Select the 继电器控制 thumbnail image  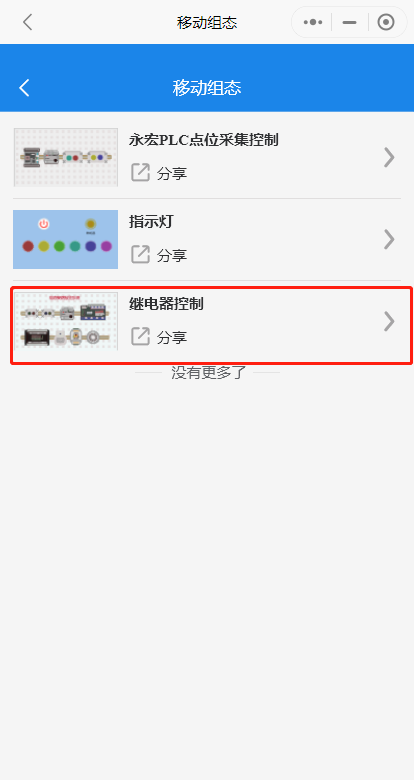pyautogui.click(x=66, y=321)
